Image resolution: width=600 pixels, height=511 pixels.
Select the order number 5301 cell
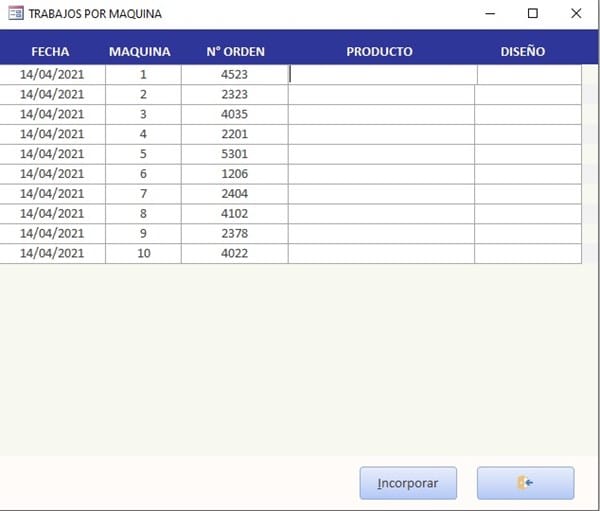click(x=234, y=154)
